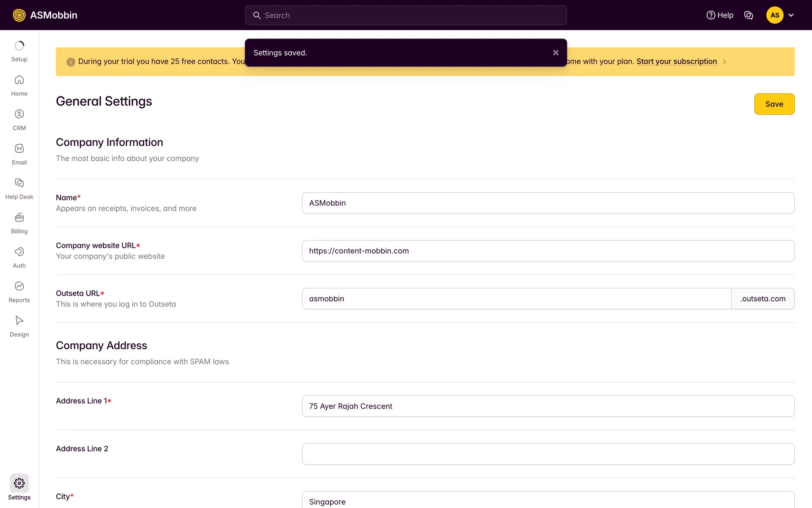Dismiss the Settings saved notification
The image size is (812, 508).
click(x=555, y=52)
